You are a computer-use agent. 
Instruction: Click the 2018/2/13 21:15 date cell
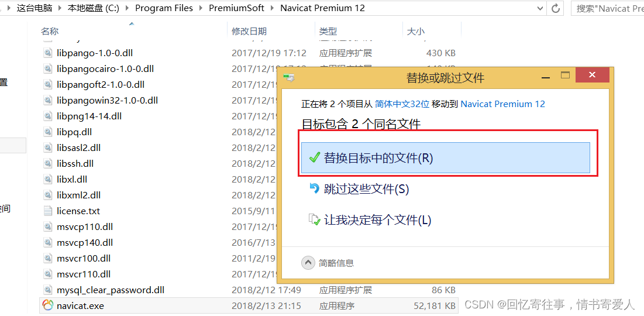pyautogui.click(x=266, y=305)
